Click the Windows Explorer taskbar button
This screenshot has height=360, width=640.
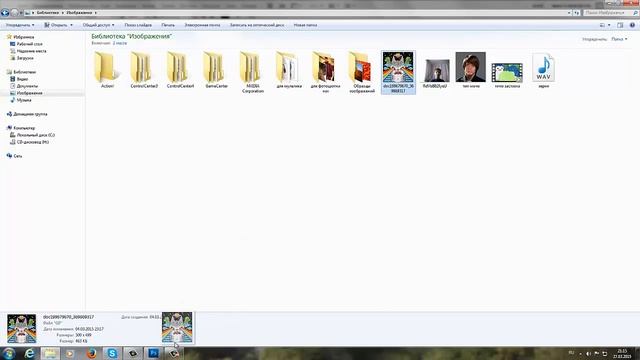point(50,353)
